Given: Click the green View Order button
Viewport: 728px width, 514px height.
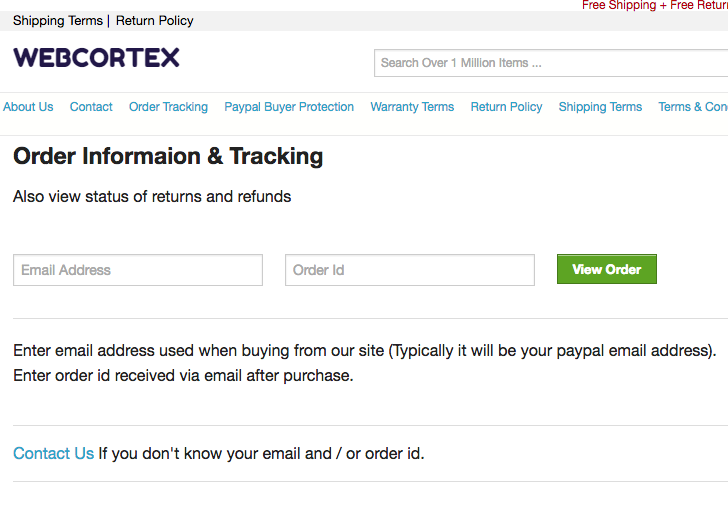Looking at the screenshot, I should click(607, 269).
